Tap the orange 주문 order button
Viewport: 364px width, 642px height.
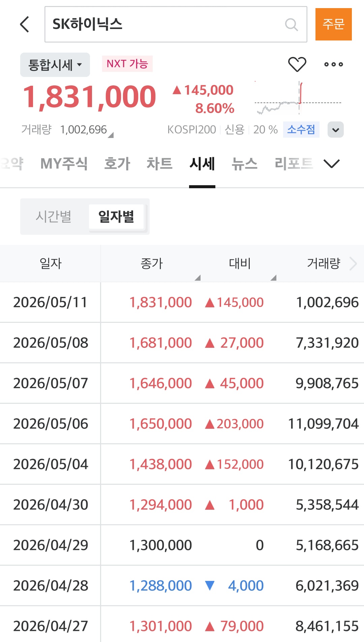[x=333, y=24]
